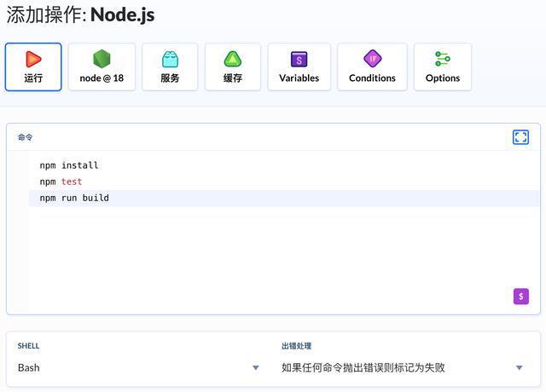546x392 pixels.
Task: Click the 'npm install' command line
Action: 69,165
